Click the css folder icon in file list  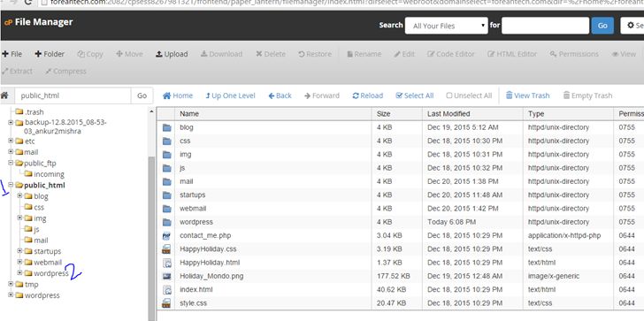point(166,141)
